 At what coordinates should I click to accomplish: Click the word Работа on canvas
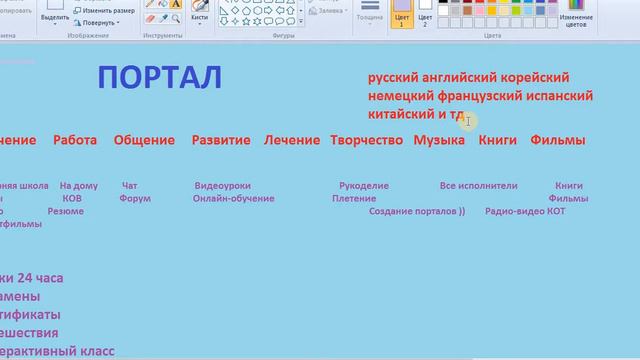coord(75,140)
